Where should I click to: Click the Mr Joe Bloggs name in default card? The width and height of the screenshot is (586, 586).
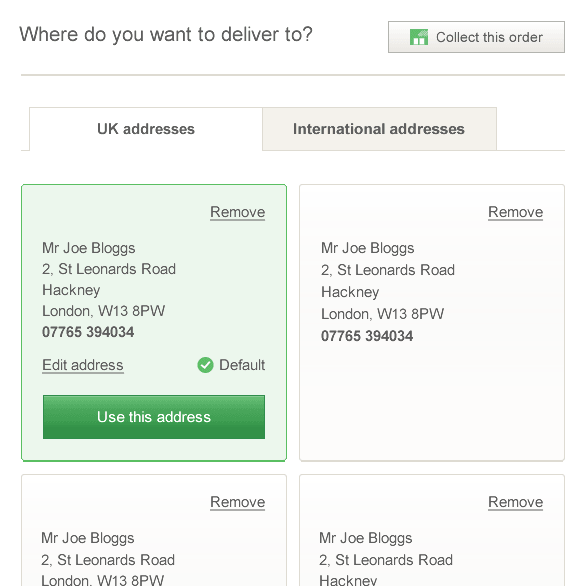(x=89, y=248)
